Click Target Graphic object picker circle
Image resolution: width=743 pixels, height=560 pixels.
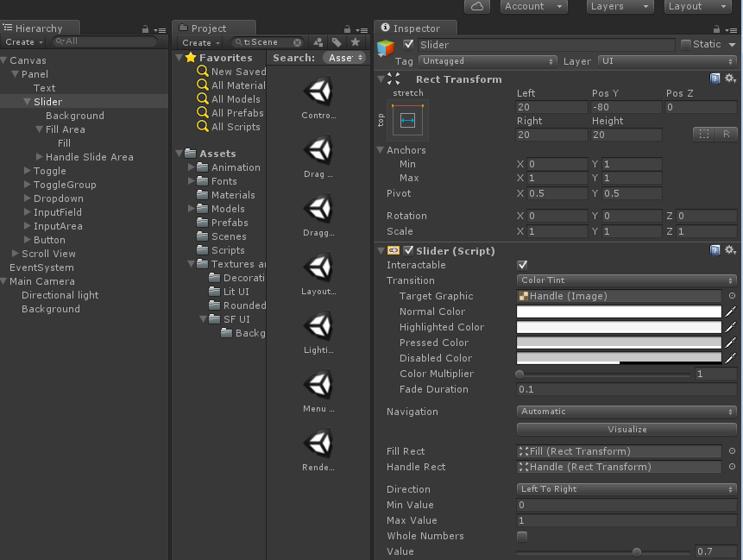(732, 296)
